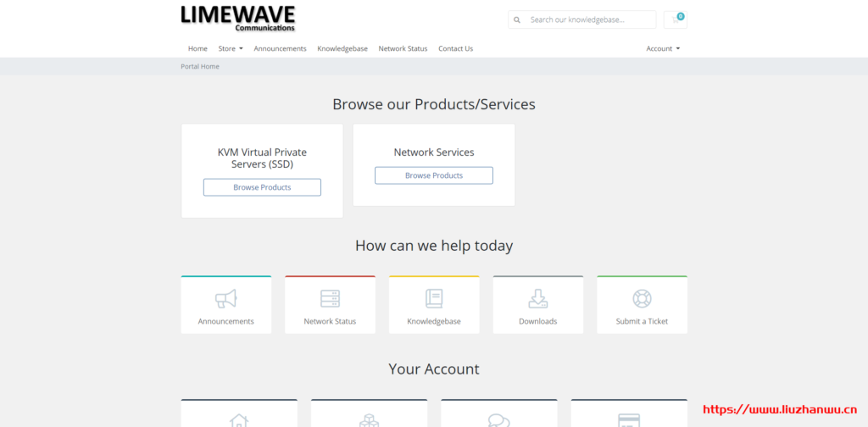
Task: Select Contact Us in the navigation bar
Action: (x=455, y=48)
